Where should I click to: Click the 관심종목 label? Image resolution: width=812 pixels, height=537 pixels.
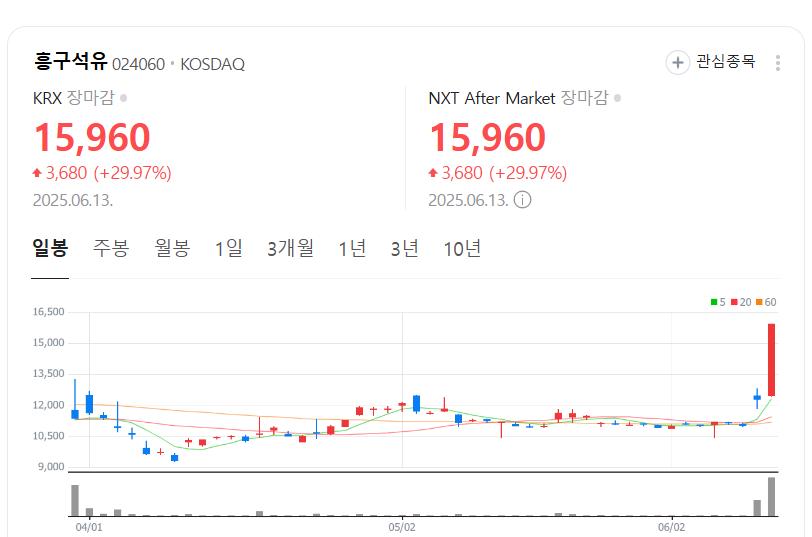click(x=726, y=62)
